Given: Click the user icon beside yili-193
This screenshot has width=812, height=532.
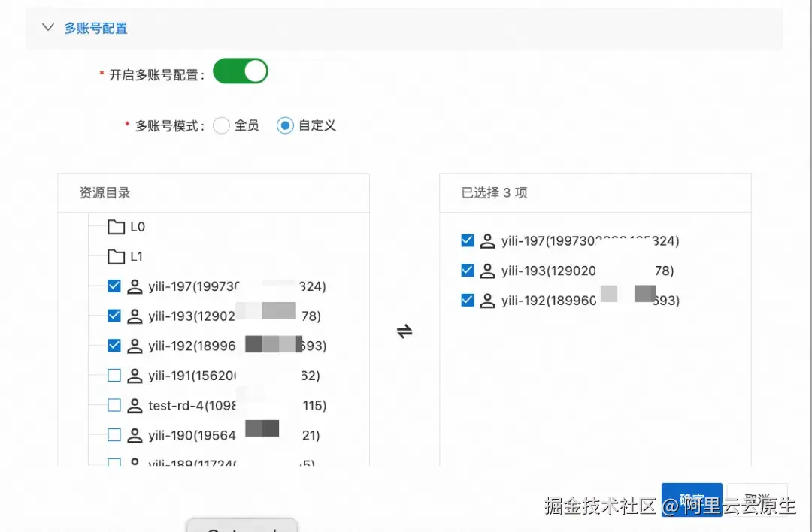Looking at the screenshot, I should tap(135, 316).
